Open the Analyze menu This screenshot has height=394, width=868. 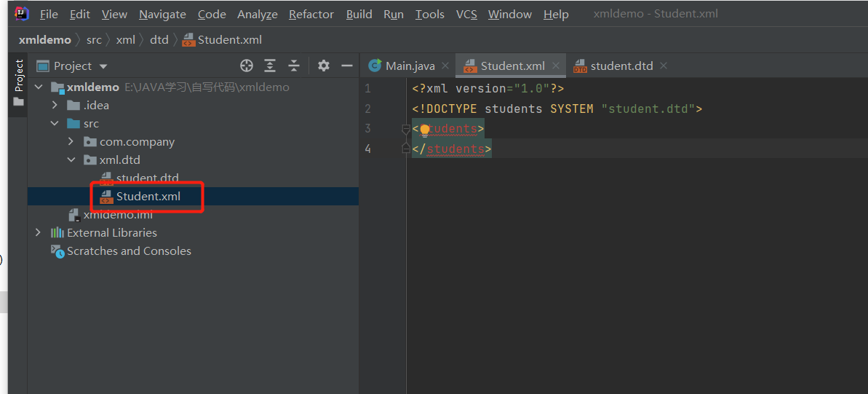click(x=258, y=15)
